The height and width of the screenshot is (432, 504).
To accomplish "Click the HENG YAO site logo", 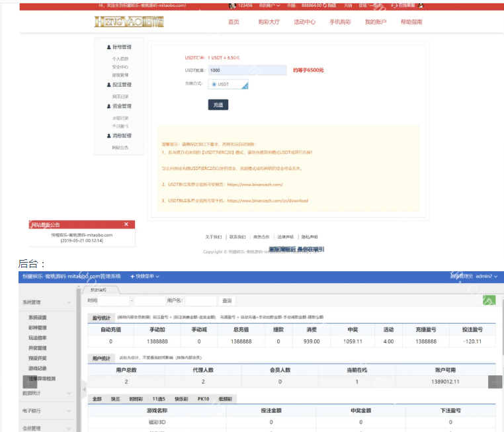I will [129, 22].
